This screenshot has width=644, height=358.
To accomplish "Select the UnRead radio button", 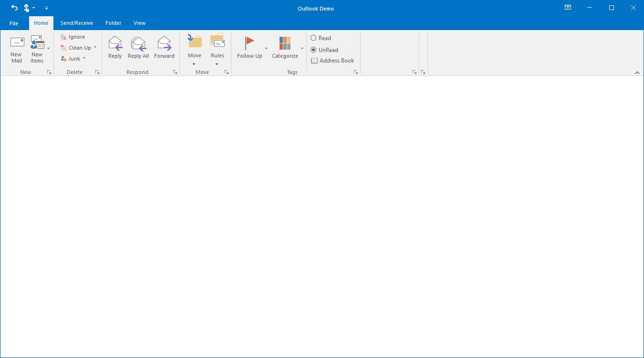I will click(314, 50).
